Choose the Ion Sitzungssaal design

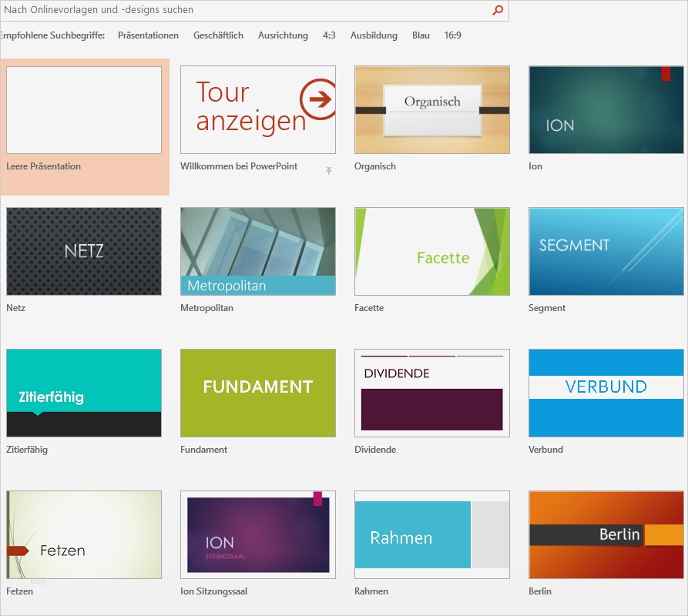point(257,534)
